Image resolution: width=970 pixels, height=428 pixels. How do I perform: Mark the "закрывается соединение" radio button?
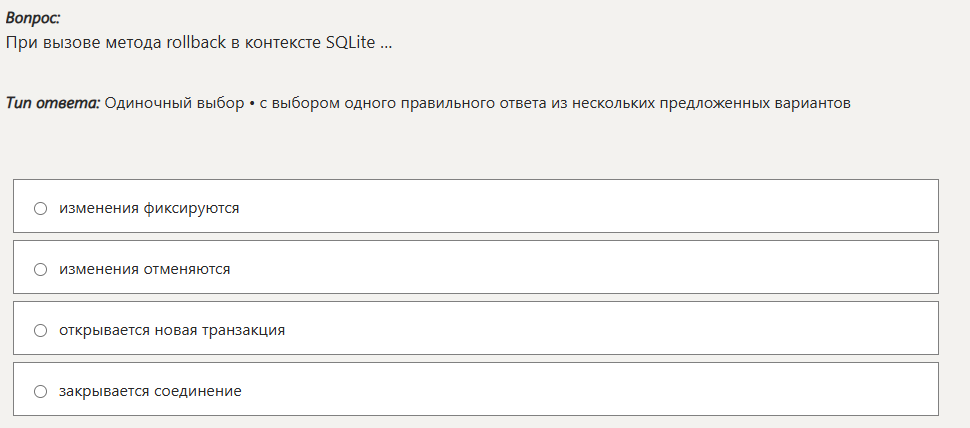41,391
